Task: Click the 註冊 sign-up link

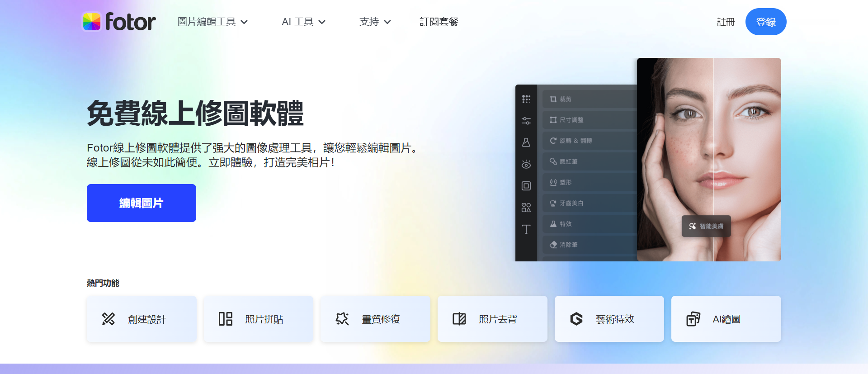Action: [726, 22]
